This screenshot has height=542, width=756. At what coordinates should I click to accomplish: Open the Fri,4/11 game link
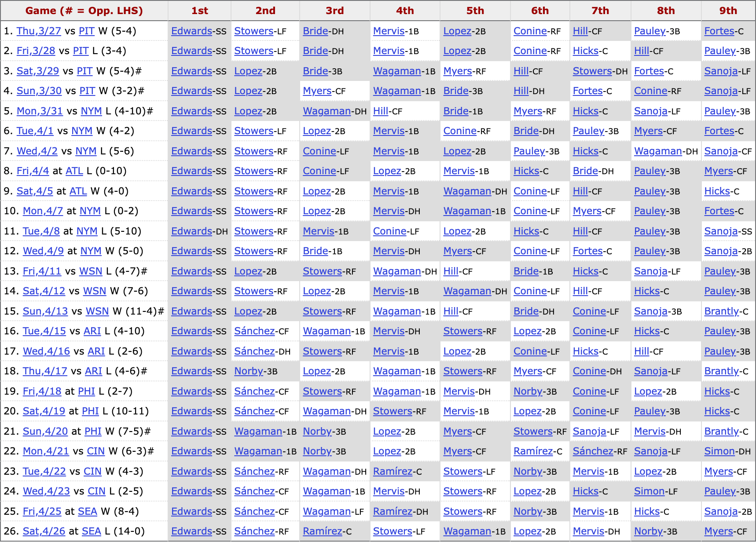coord(42,271)
